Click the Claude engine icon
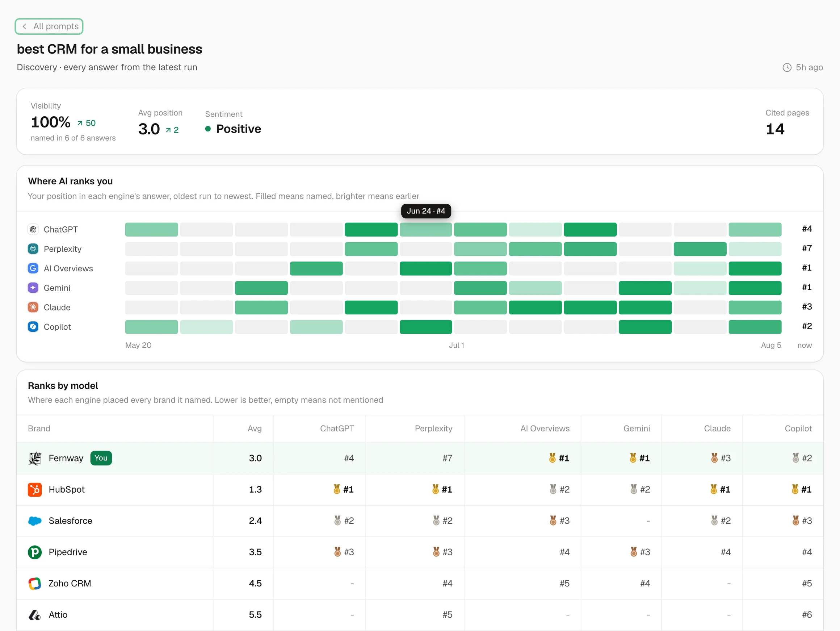840x631 pixels. click(33, 307)
